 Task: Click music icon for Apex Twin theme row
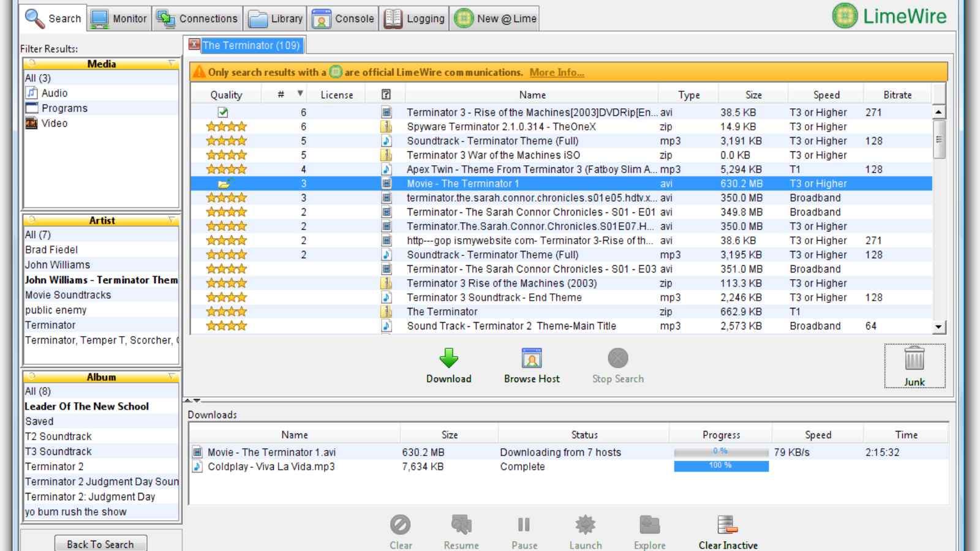tap(386, 170)
